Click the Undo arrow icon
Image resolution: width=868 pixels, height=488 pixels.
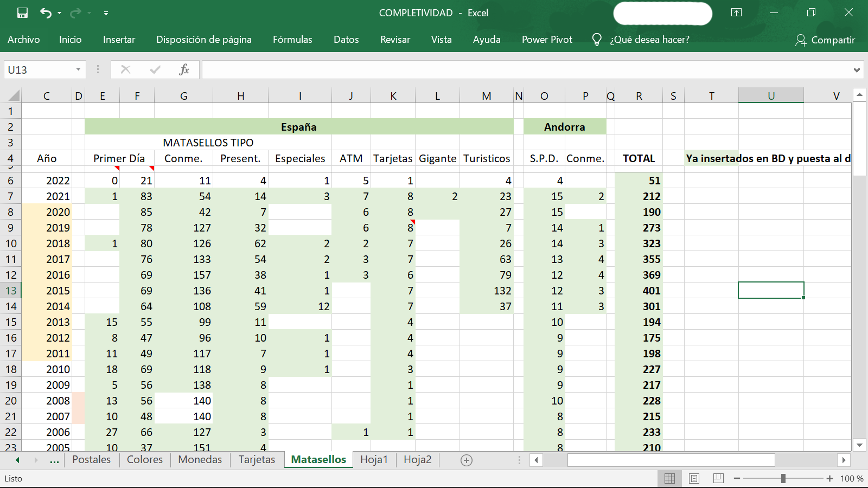[46, 13]
